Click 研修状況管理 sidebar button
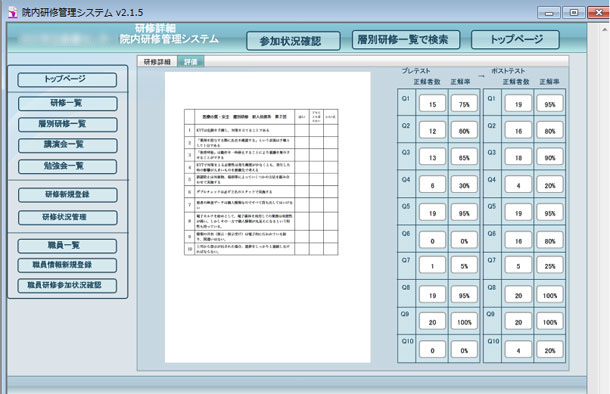The image size is (610, 394). [67, 217]
